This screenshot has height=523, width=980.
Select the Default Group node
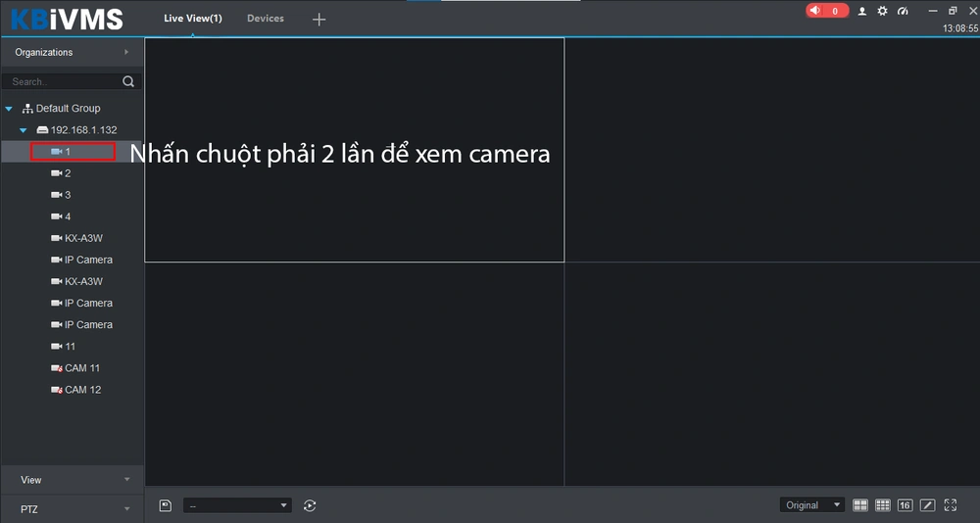click(61, 108)
